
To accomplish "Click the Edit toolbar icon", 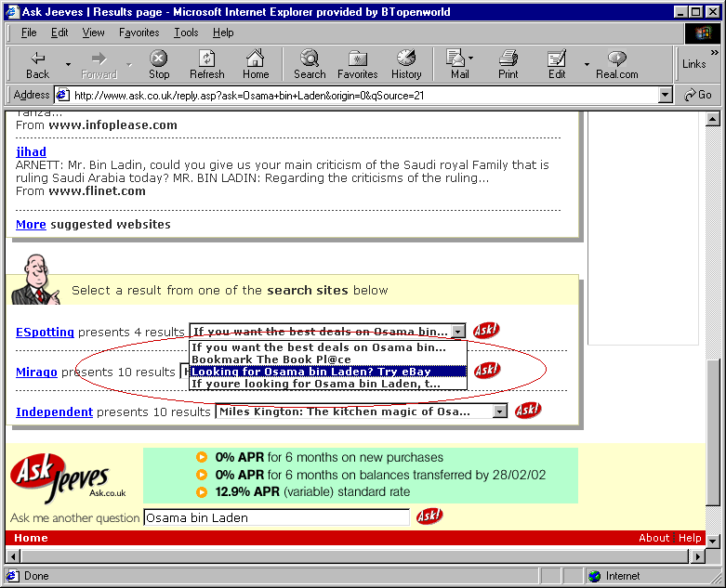I will pos(557,64).
